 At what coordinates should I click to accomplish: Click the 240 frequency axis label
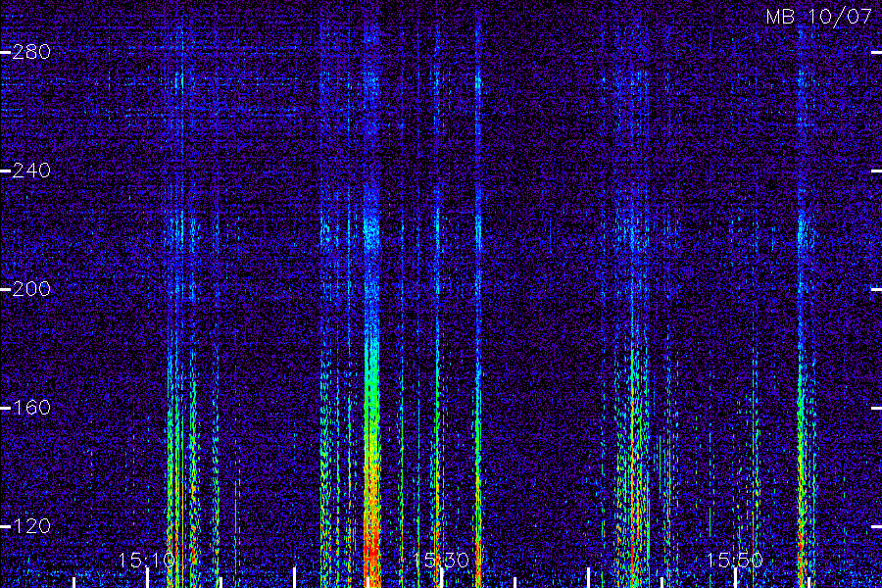point(31,171)
